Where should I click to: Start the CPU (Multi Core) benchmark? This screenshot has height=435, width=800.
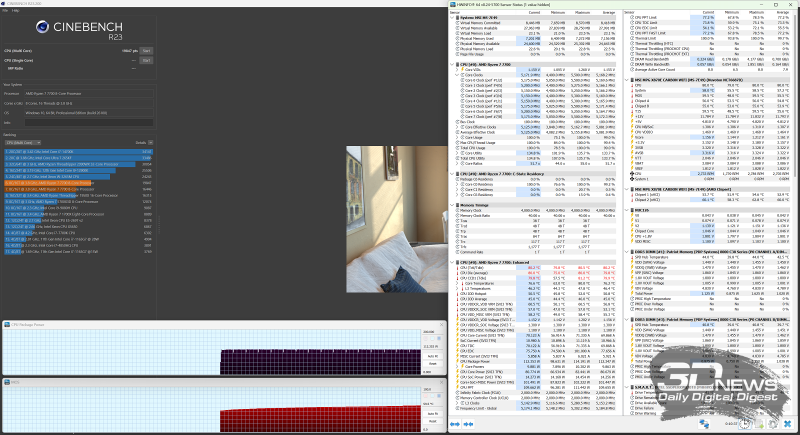[x=146, y=51]
